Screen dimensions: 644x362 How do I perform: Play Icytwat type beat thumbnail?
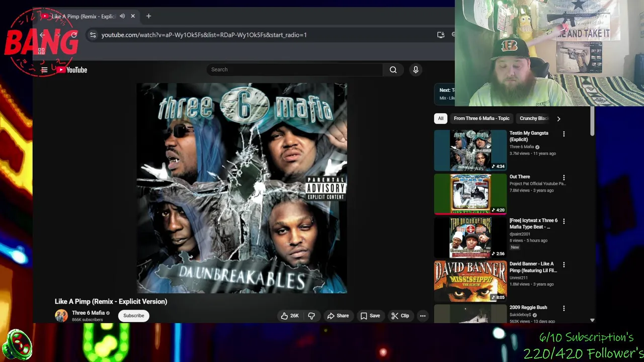point(470,237)
